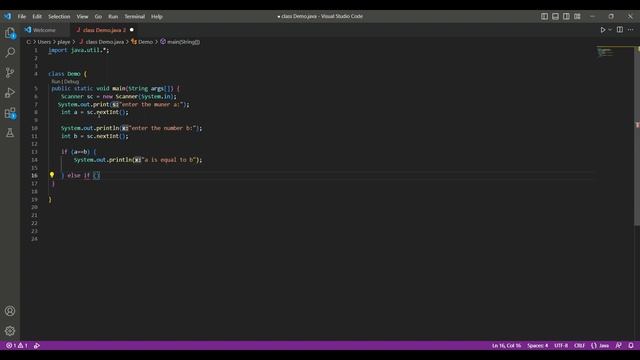
Task: Close the unsaved class Demo.java tab dot
Action: point(131,30)
